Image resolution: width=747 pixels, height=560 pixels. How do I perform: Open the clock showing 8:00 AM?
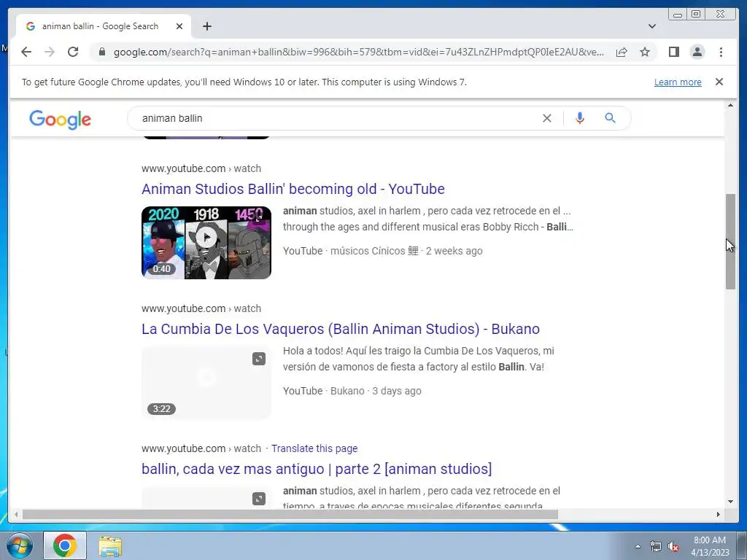point(710,546)
